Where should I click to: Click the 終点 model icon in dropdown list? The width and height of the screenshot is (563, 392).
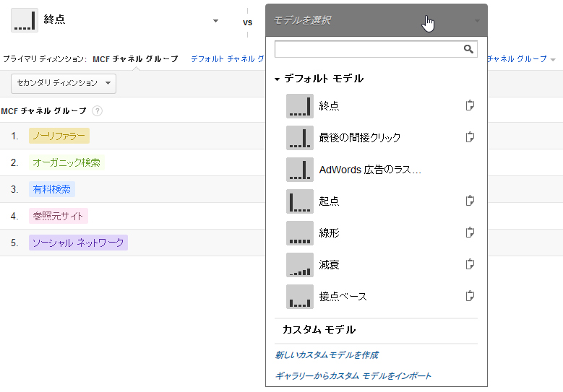300,106
